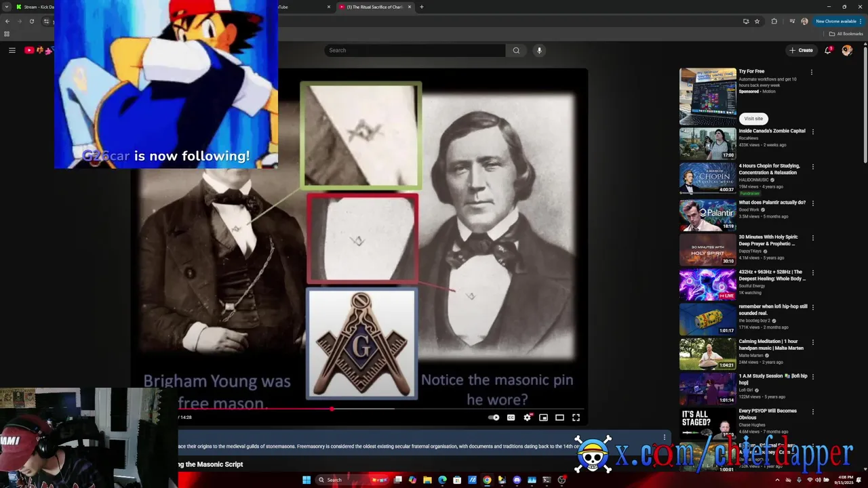Open options for remember when lofi video
868x488 pixels.
(x=813, y=307)
